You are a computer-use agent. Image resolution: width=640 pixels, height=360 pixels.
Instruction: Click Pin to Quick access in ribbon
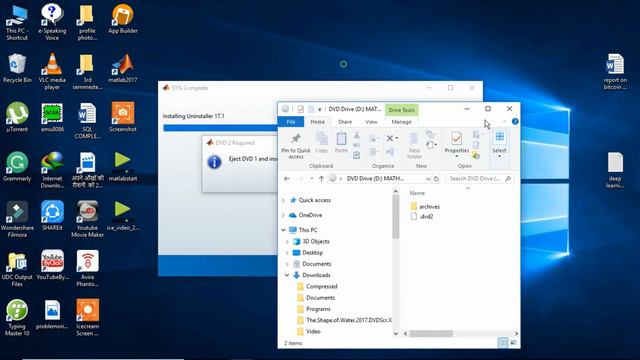tap(296, 145)
